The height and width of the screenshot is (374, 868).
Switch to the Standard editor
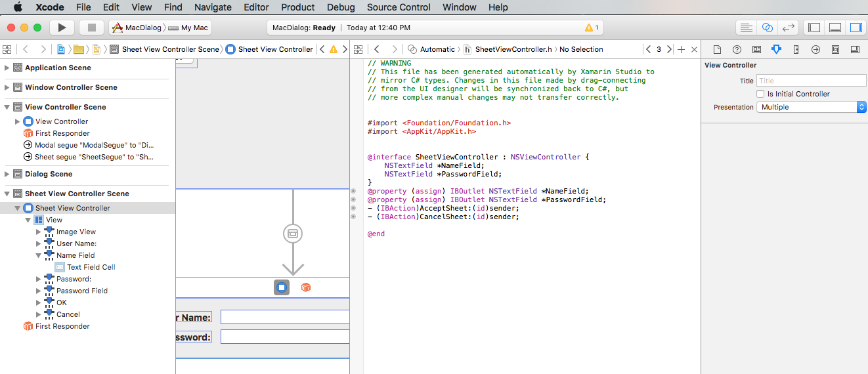(x=746, y=28)
